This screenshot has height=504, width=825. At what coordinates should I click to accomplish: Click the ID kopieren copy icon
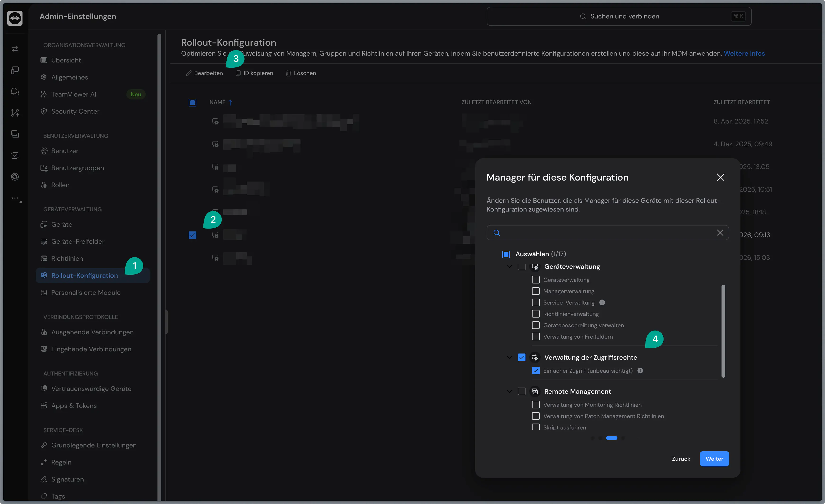click(238, 73)
